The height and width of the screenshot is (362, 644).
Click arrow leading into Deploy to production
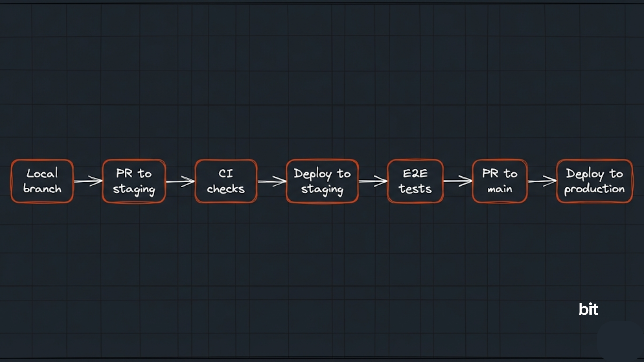(542, 181)
